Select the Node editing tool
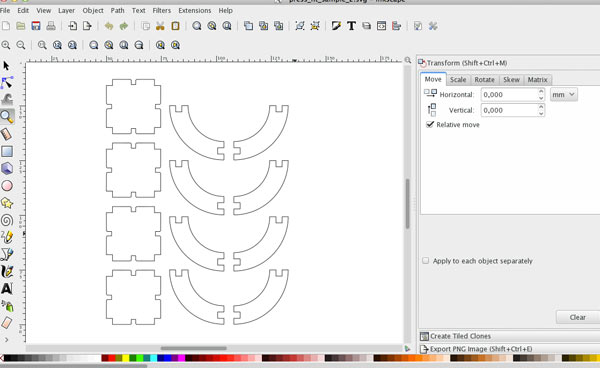600x368 pixels. tap(7, 82)
